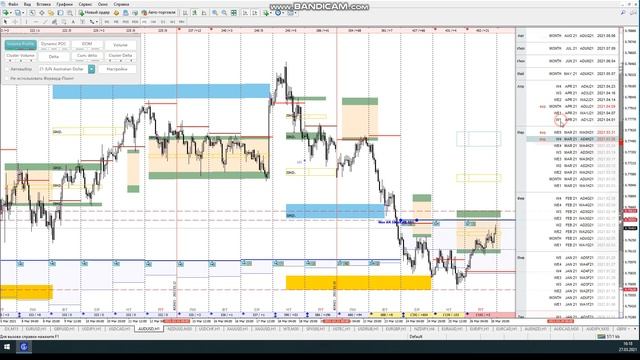Switch to D1 timeframe

pos(163,22)
